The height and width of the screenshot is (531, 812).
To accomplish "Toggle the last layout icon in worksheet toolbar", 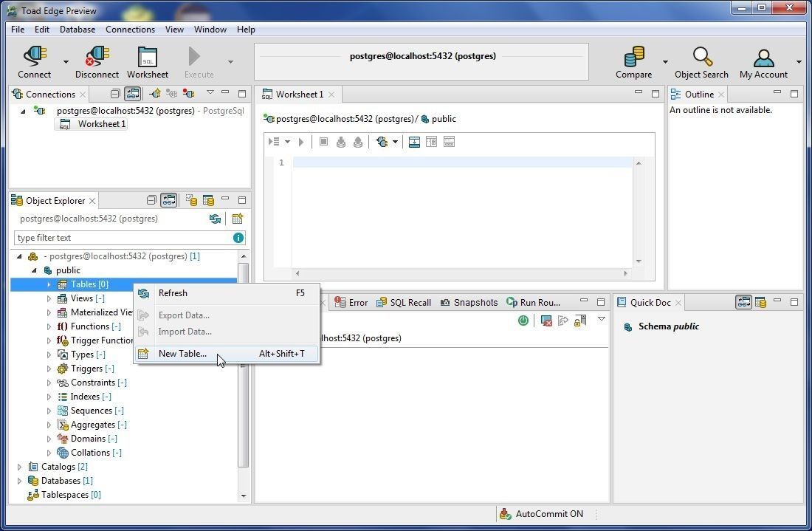I will [x=449, y=141].
